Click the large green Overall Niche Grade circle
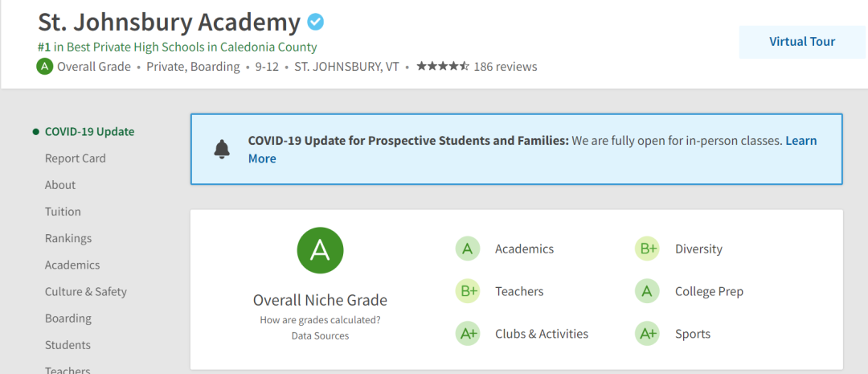 click(320, 250)
